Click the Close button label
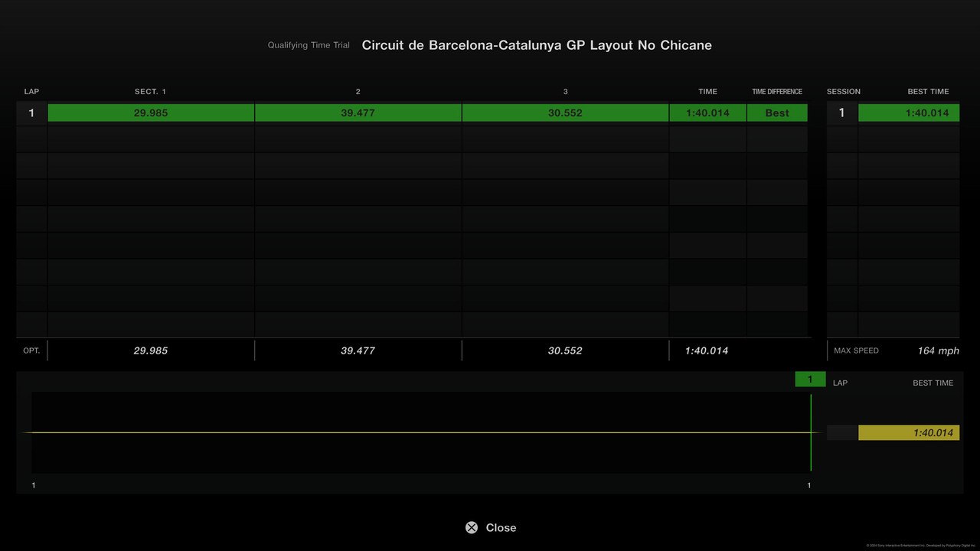 pyautogui.click(x=501, y=527)
